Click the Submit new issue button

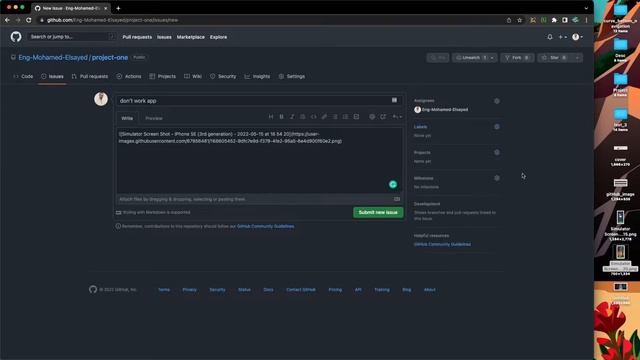(378, 212)
